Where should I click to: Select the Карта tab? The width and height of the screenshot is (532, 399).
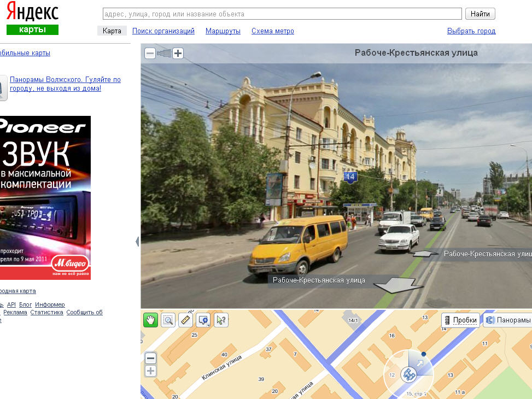pos(112,31)
